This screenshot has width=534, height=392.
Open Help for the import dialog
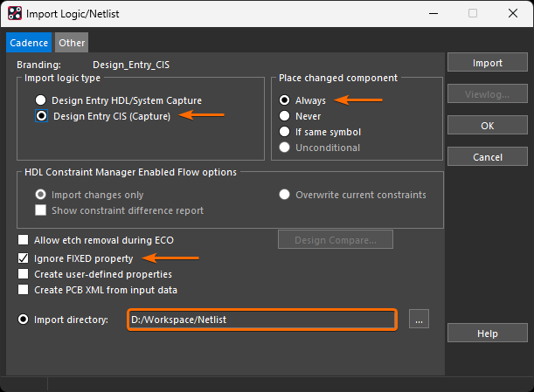pyautogui.click(x=488, y=334)
